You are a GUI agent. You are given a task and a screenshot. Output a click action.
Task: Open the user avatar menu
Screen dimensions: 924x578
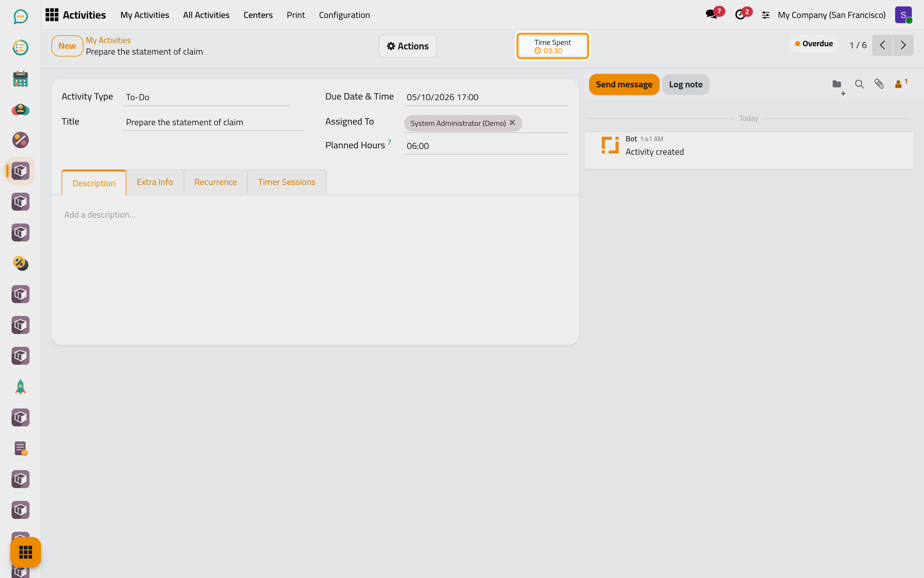pos(903,15)
